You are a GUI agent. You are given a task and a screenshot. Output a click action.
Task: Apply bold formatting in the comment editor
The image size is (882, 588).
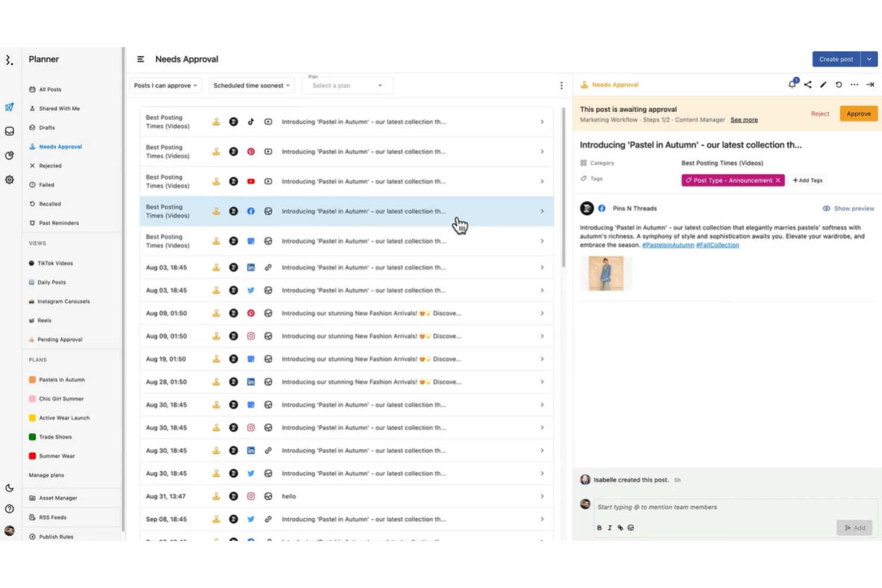[600, 527]
